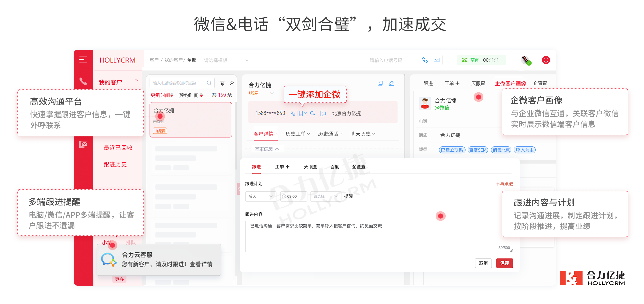Toggle the 空闲 agent status indicator

click(474, 60)
